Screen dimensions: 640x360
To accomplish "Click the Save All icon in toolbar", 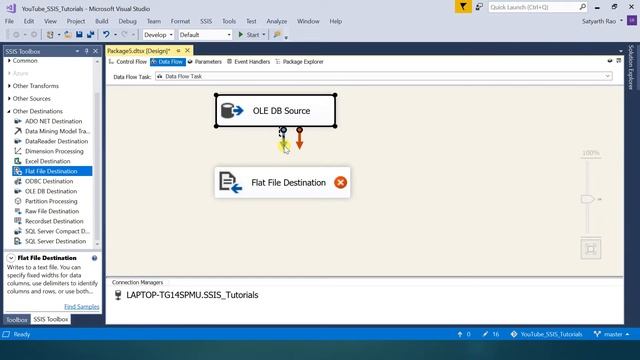I will 90,35.
